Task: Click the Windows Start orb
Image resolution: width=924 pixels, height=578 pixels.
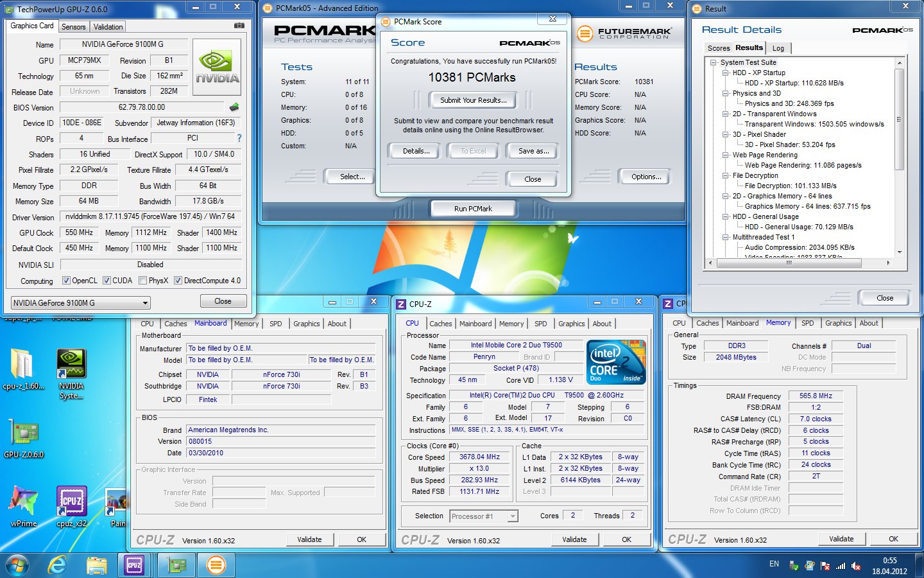Action: (x=17, y=565)
